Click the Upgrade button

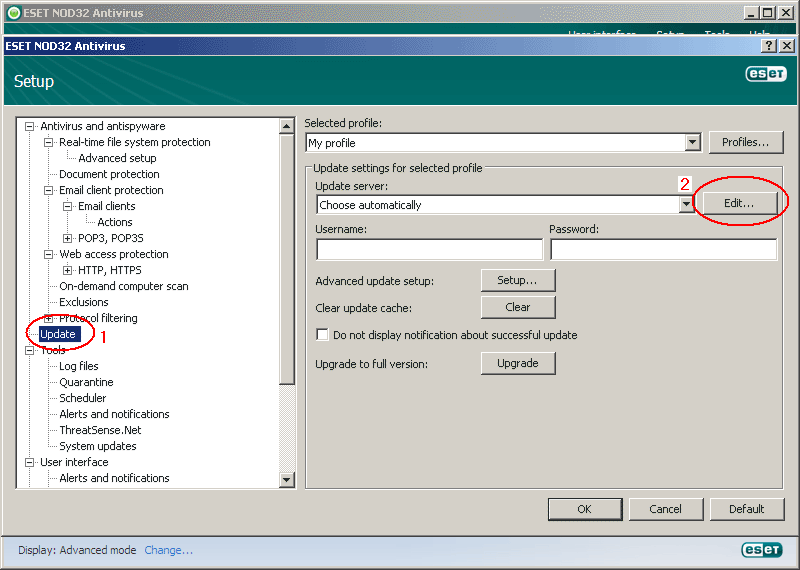point(518,363)
